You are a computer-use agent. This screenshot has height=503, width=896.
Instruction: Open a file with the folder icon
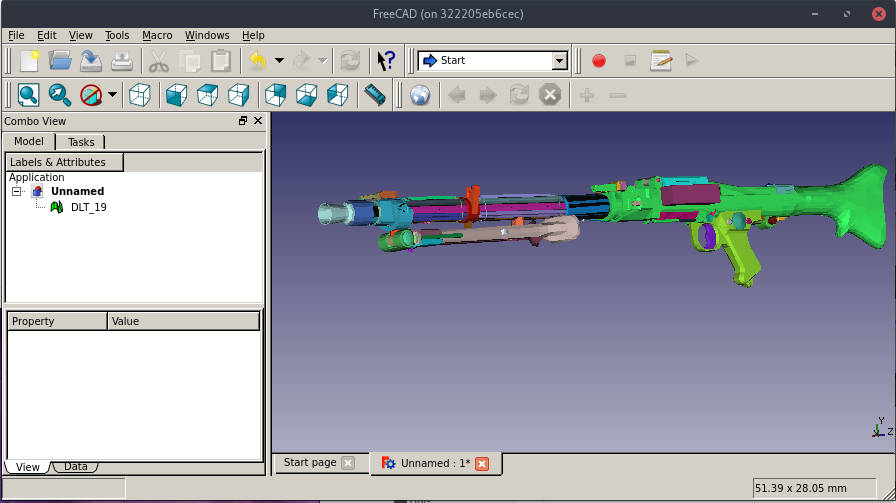coord(60,61)
